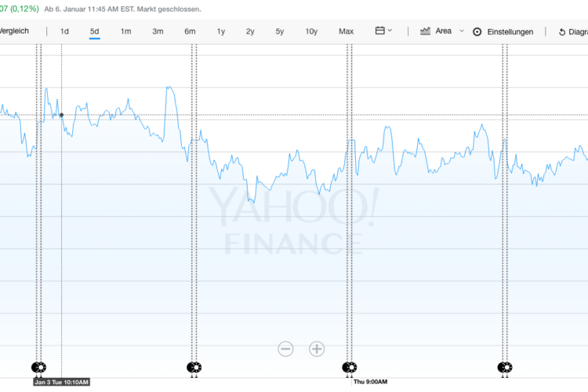The height and width of the screenshot is (392, 588).
Task: Click the rightmost event marker icon on timeline
Action: 504,367
